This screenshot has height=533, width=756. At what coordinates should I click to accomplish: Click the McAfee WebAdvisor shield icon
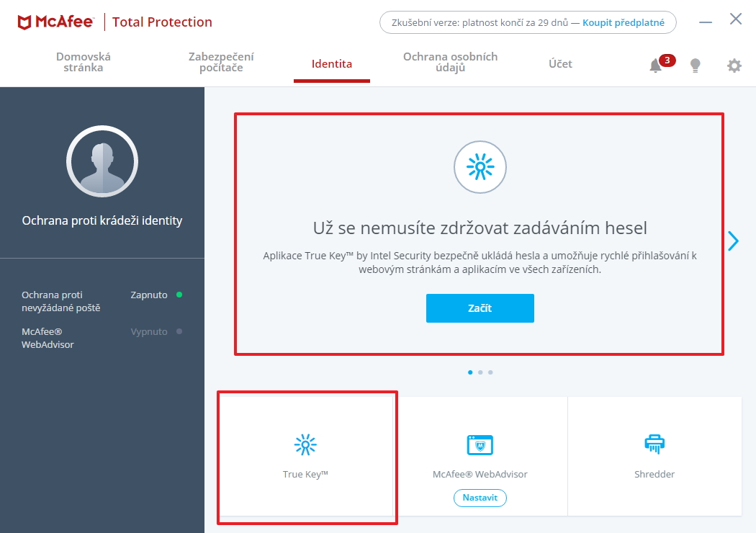coord(480,445)
